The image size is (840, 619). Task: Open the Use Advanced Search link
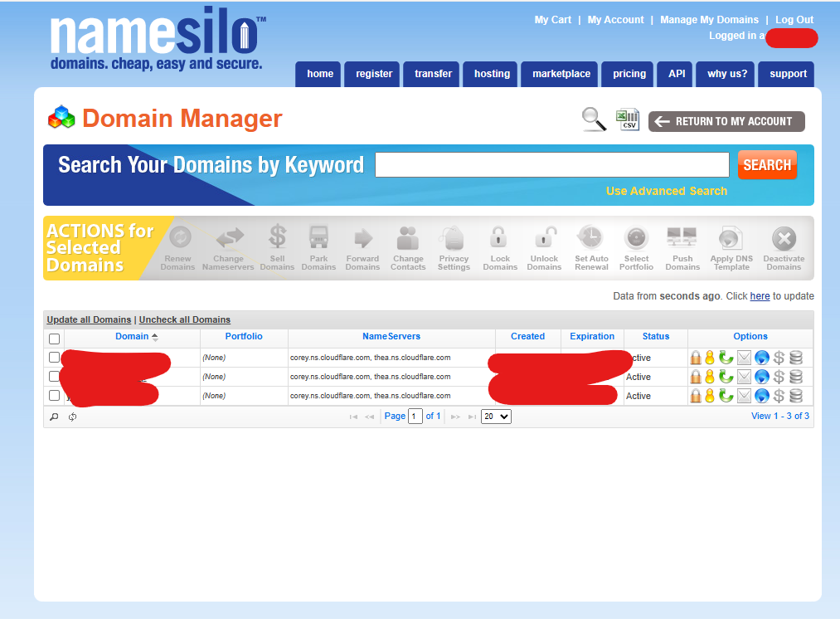click(x=667, y=192)
